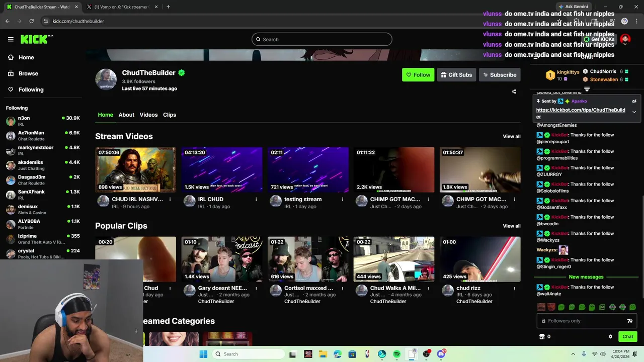Image resolution: width=644 pixels, height=362 pixels.
Task: Open options for 01:11:22 CHIMP GOT MAC video
Action: point(428,199)
